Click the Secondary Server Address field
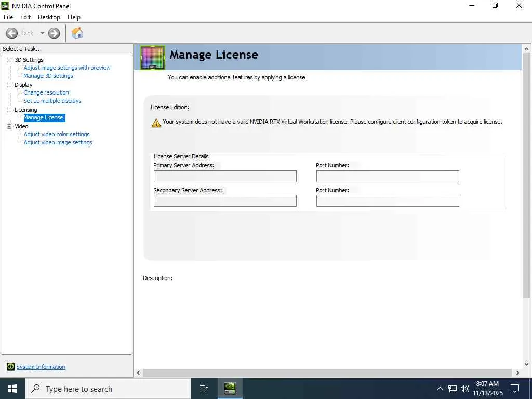Screen dimensions: 532x399 coord(225,201)
